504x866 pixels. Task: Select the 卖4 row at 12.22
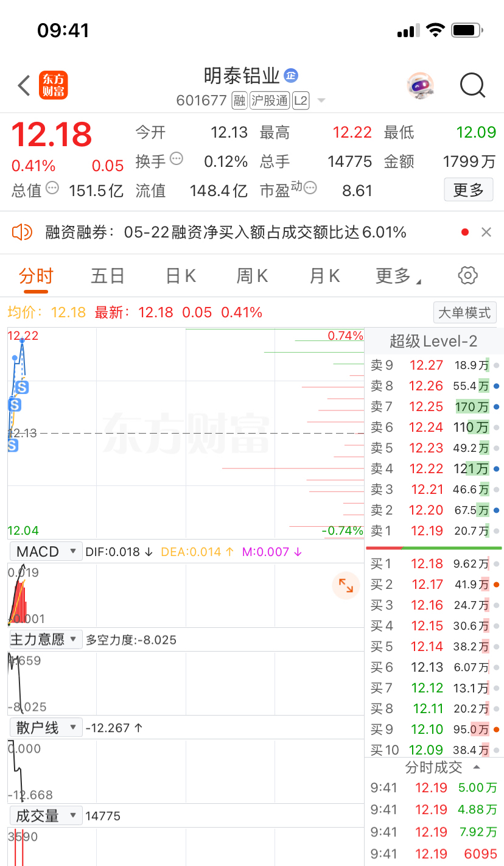pyautogui.click(x=434, y=469)
